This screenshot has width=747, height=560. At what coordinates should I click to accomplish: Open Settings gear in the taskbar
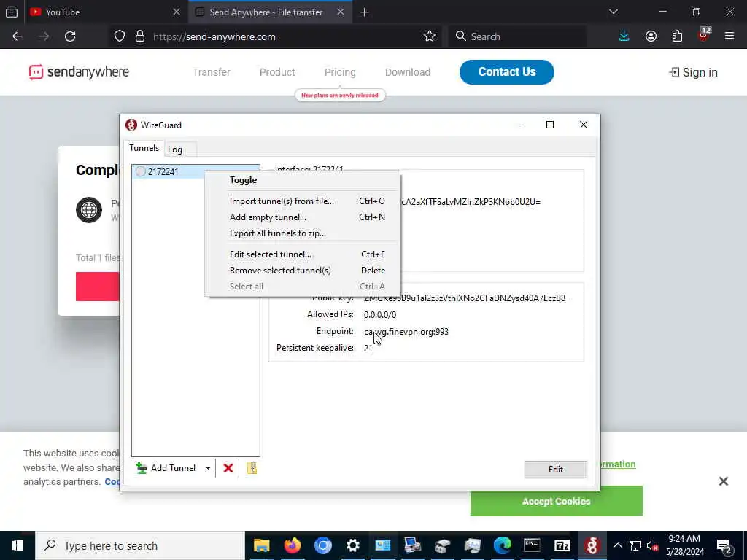click(x=352, y=545)
